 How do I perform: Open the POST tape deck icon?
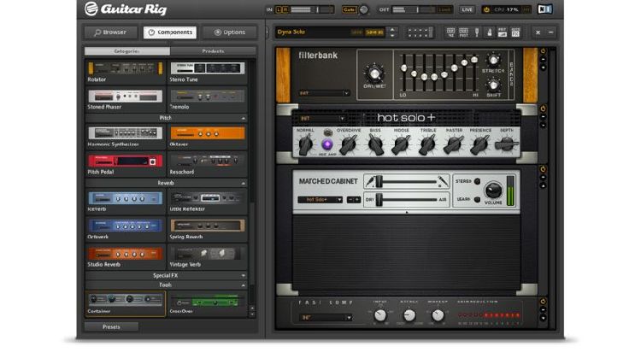pyautogui.click(x=463, y=32)
